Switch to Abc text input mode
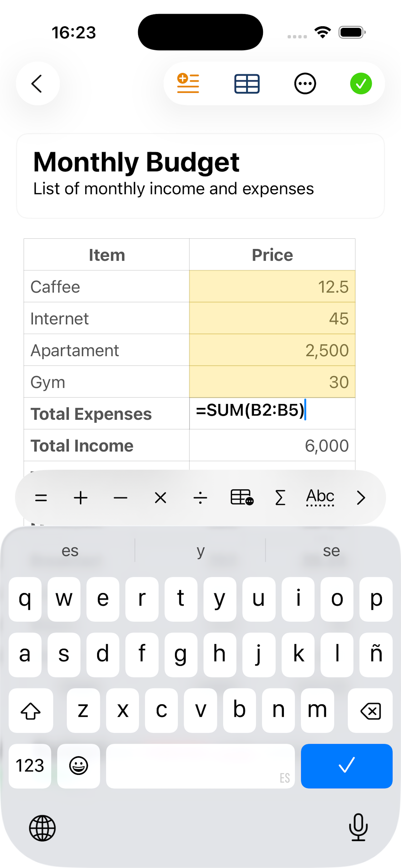 click(320, 497)
